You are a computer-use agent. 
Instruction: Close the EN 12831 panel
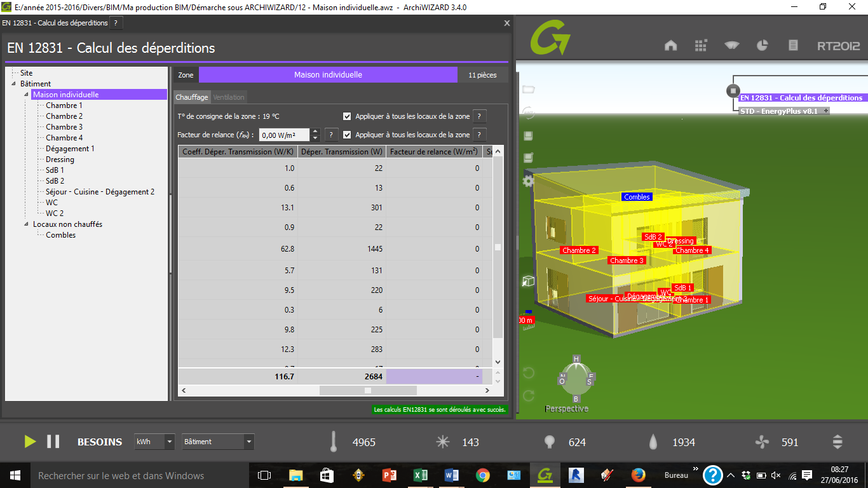pos(506,23)
